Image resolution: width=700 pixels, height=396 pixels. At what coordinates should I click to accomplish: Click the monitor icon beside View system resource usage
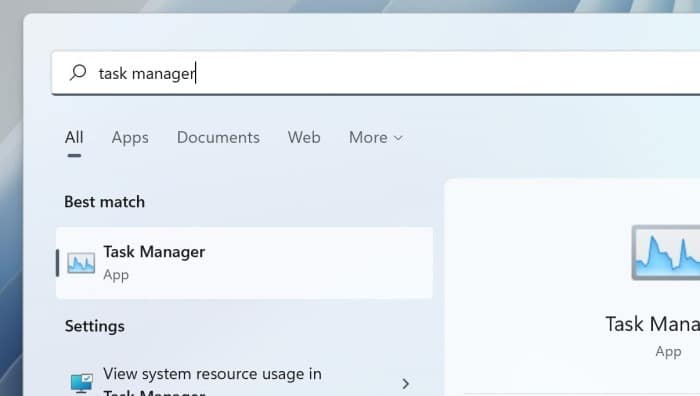(x=82, y=383)
